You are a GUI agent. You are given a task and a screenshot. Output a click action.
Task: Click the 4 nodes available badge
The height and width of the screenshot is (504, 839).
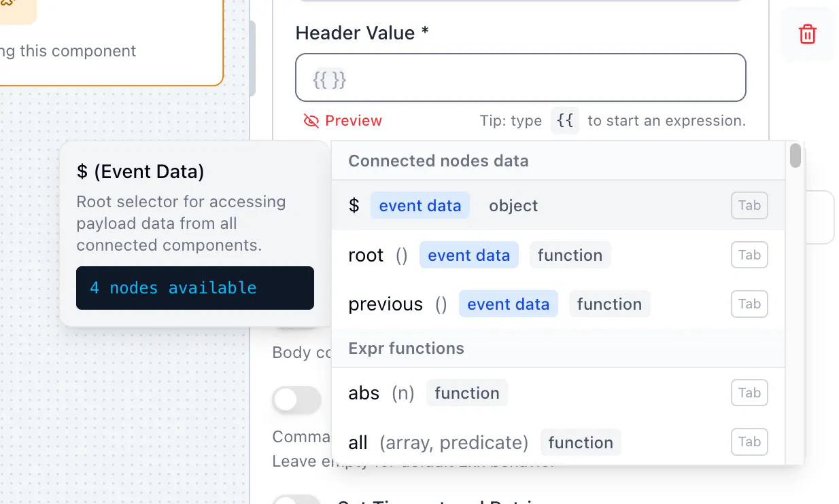[x=194, y=288]
